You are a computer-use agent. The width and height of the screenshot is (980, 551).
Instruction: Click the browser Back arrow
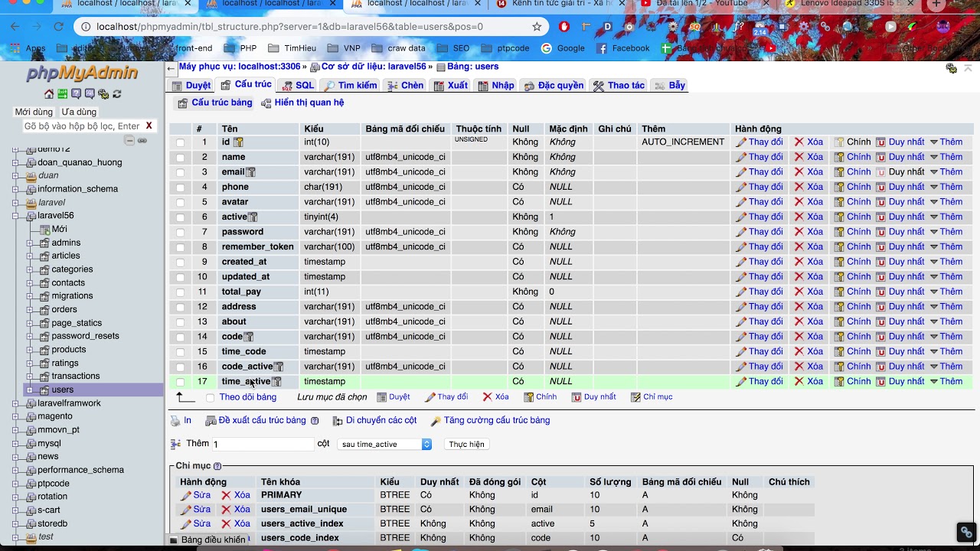(15, 27)
